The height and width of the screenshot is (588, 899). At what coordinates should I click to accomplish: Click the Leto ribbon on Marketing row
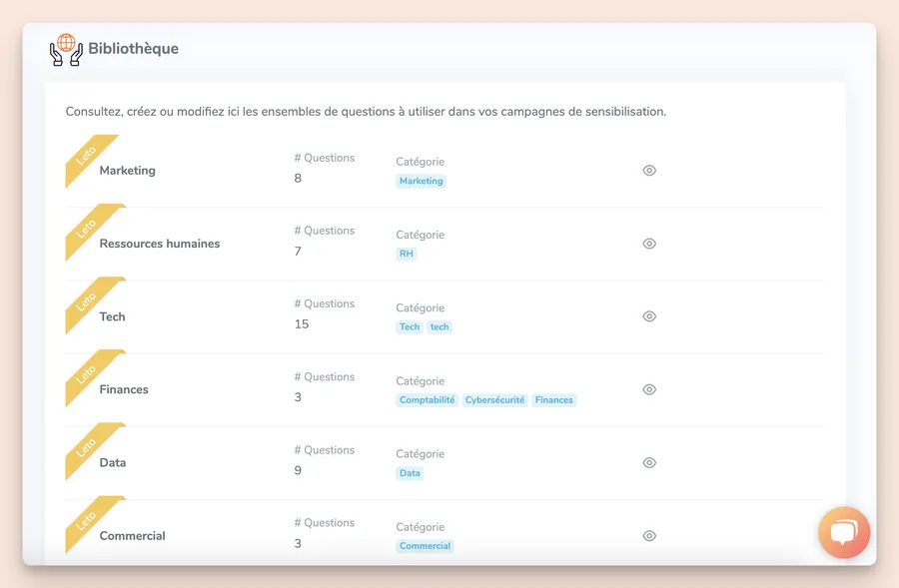tap(87, 156)
